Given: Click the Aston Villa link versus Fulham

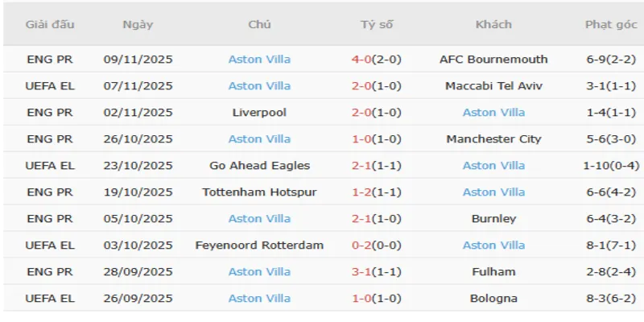Looking at the screenshot, I should (x=259, y=272).
